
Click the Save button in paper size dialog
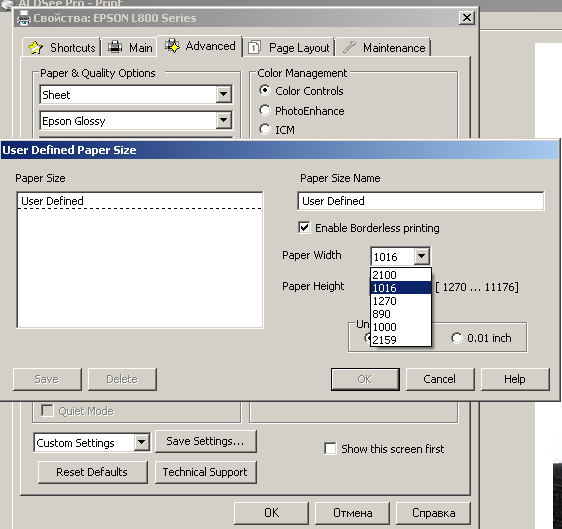coord(47,379)
